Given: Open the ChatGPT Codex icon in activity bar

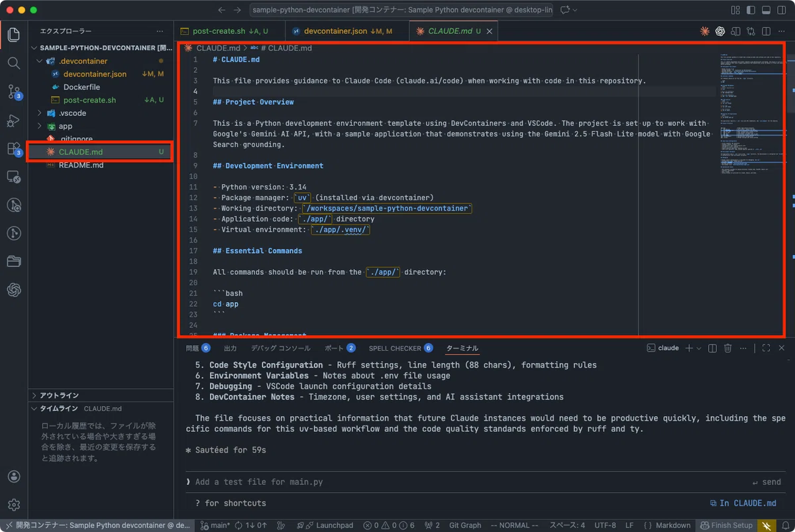Looking at the screenshot, I should [x=14, y=290].
